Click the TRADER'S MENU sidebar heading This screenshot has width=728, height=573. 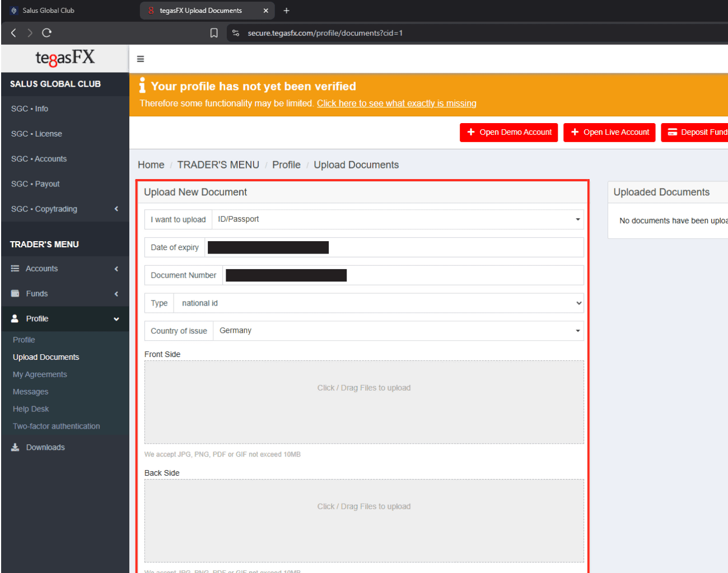click(x=44, y=245)
